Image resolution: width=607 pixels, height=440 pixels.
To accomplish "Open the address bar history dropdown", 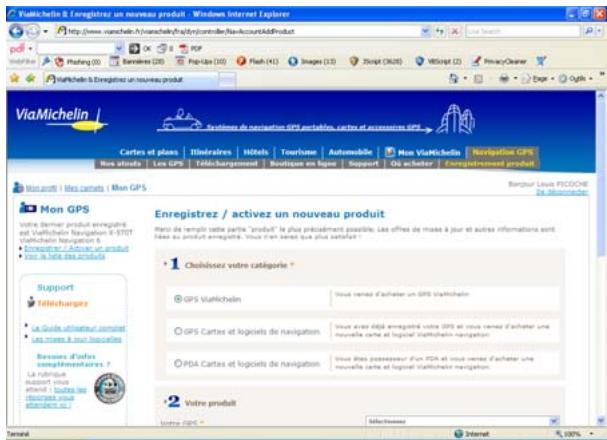I will [425, 31].
